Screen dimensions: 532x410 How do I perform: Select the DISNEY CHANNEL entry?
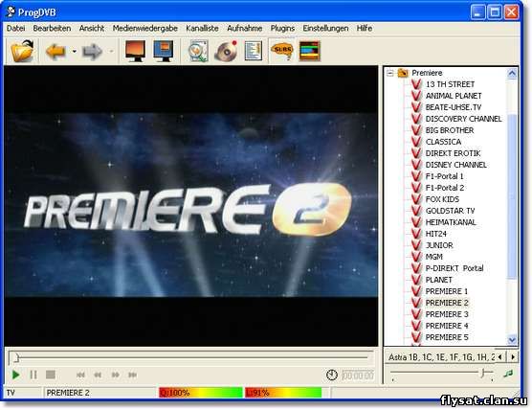click(x=456, y=165)
